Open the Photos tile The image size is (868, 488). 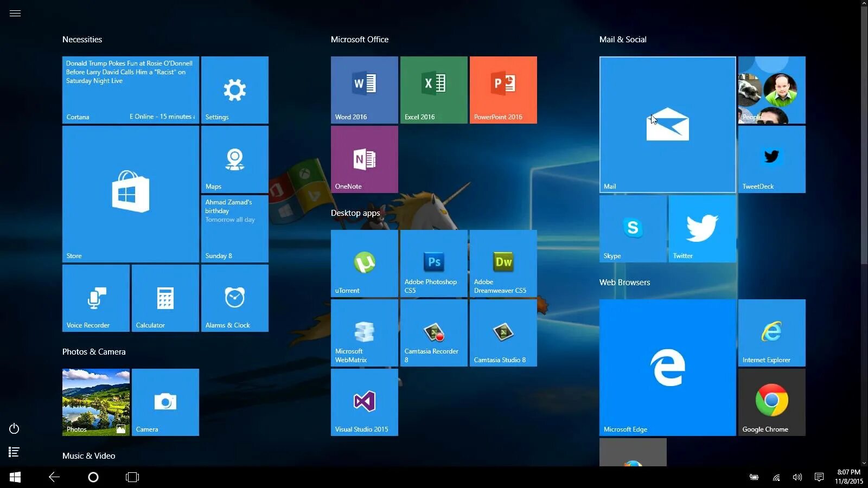96,402
